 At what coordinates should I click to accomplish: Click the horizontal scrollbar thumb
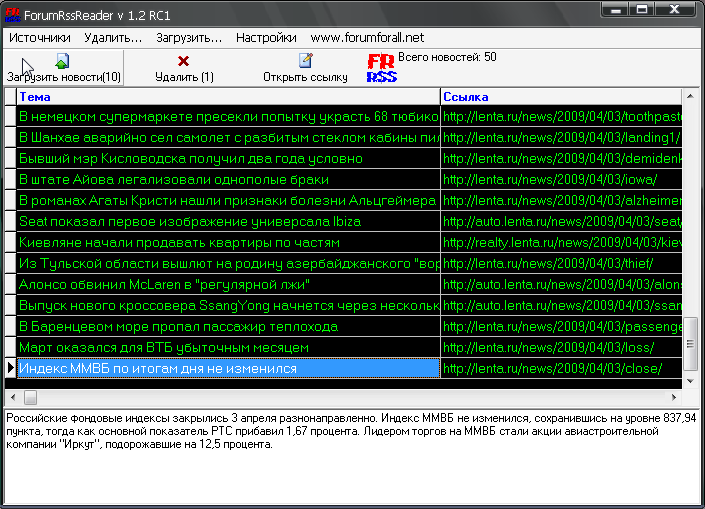31,397
